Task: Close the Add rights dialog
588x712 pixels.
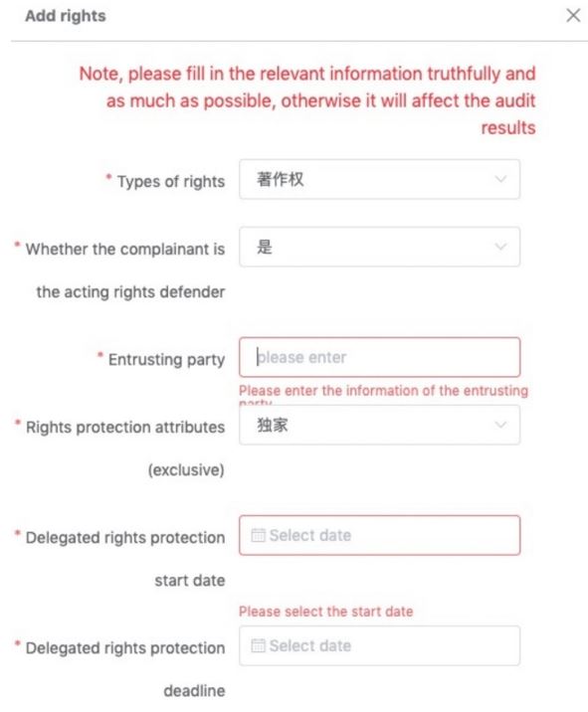Action: (573, 16)
